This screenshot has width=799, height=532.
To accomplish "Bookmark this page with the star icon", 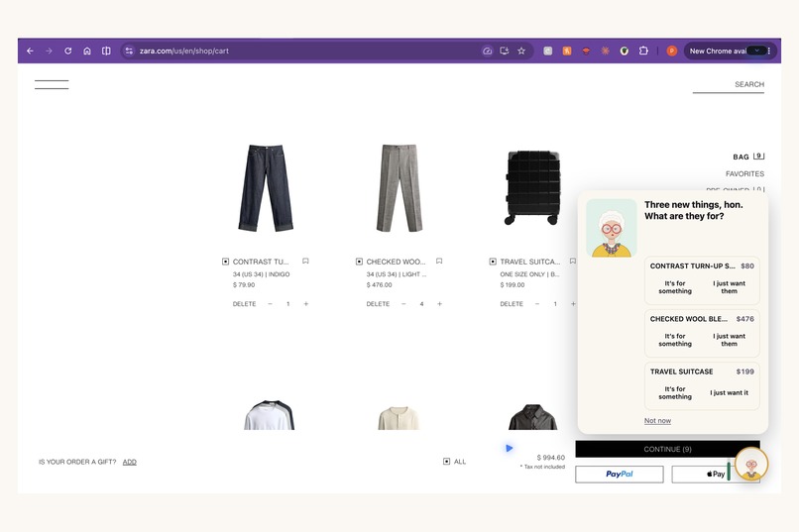I will 521,51.
